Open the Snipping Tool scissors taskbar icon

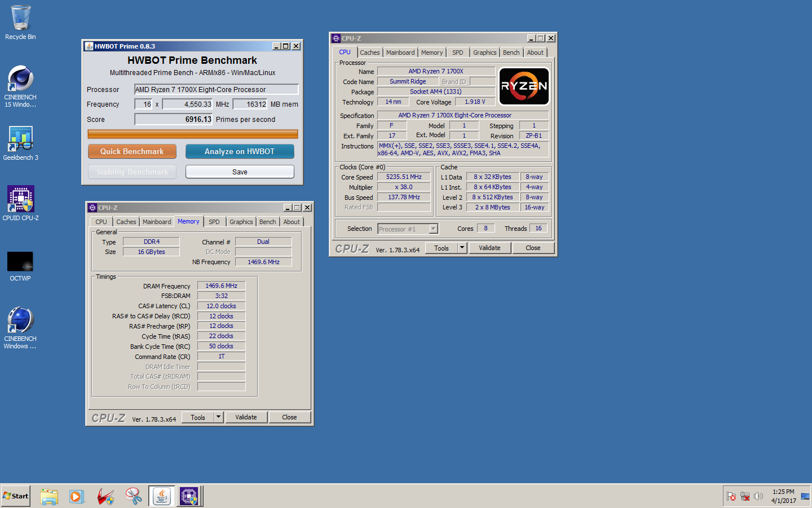[133, 496]
